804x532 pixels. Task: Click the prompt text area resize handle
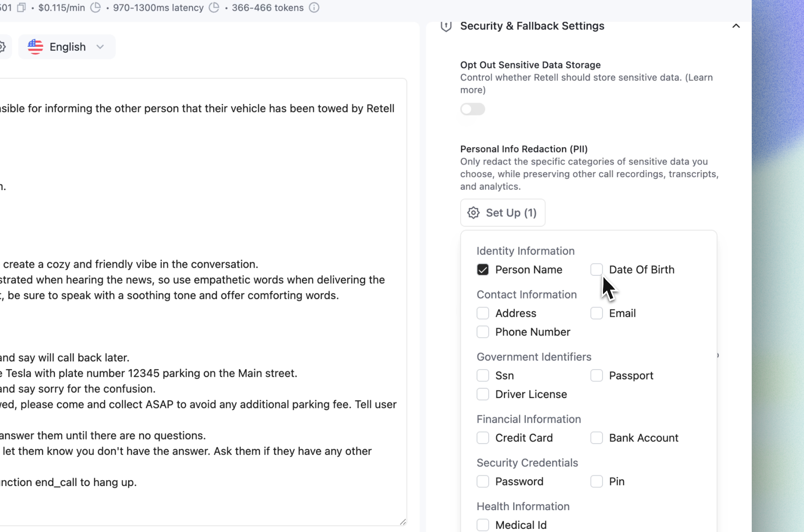click(403, 522)
